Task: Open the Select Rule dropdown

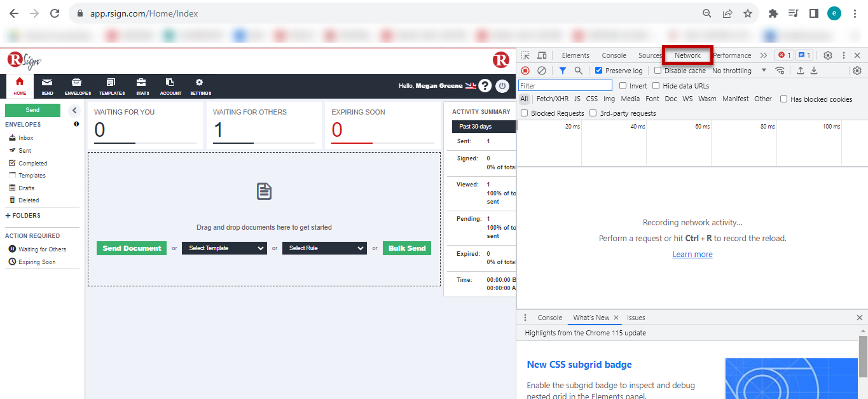Action: tap(324, 248)
